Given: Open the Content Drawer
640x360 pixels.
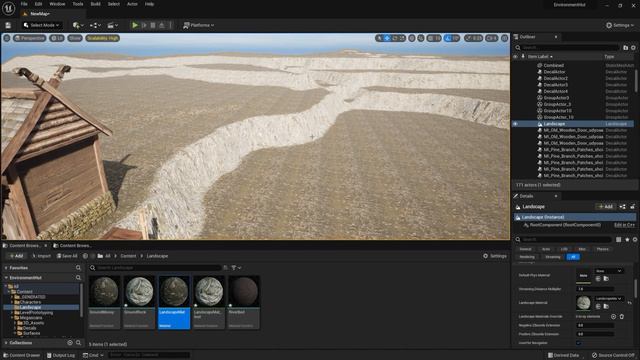Looking at the screenshot, I should point(21,355).
